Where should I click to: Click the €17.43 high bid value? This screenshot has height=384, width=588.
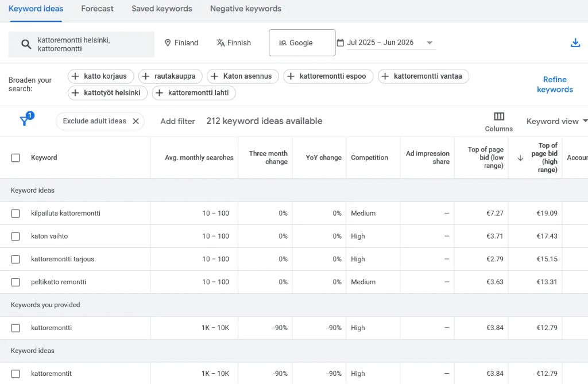point(547,236)
